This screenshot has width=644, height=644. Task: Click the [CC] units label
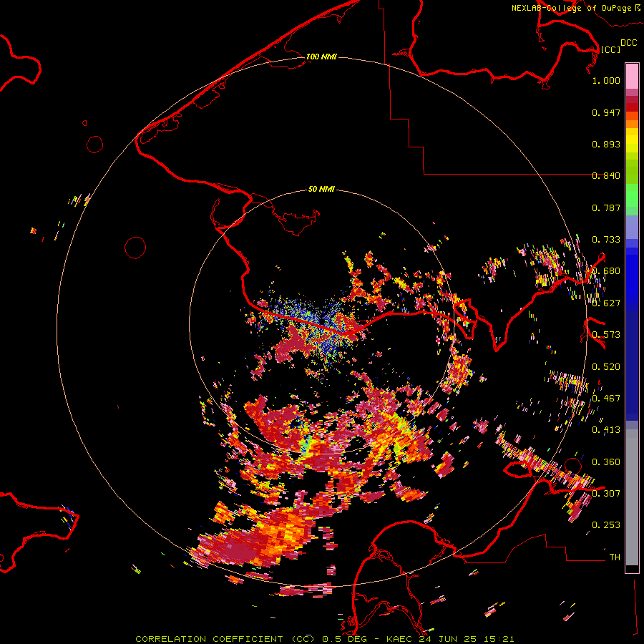[x=610, y=49]
